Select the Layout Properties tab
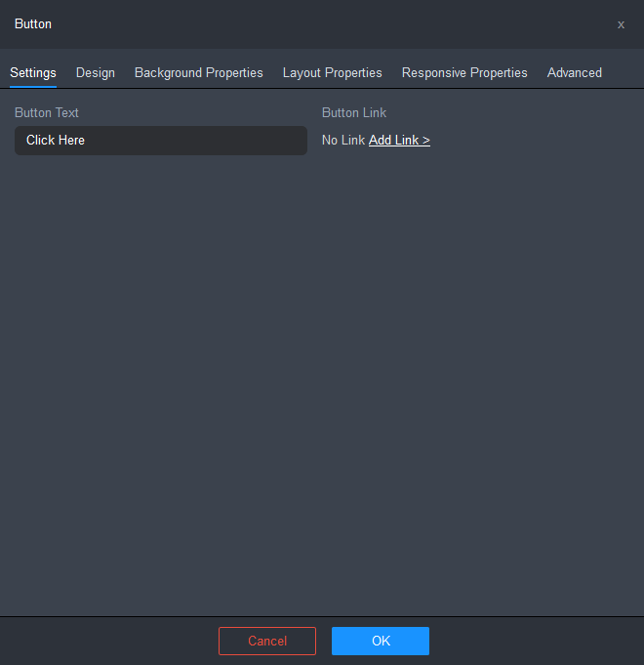Viewport: 644px width, 665px height. point(333,73)
